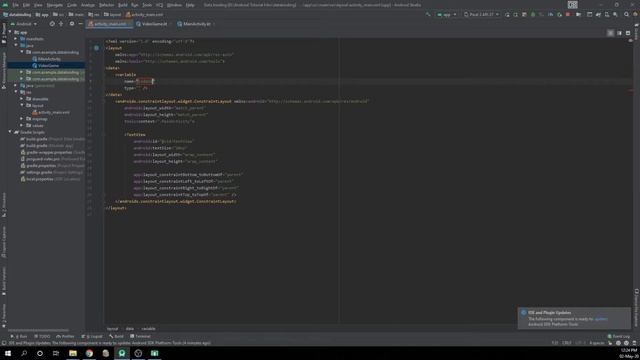Switch to the VideoGame.kt tab
Viewport: 640px width, 360px height.
(152, 24)
